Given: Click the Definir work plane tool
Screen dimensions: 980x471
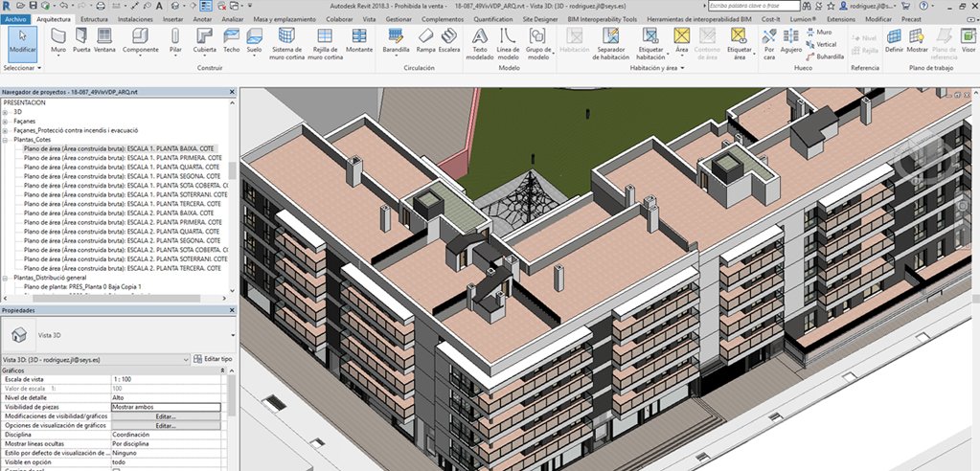Looking at the screenshot, I should (894, 41).
